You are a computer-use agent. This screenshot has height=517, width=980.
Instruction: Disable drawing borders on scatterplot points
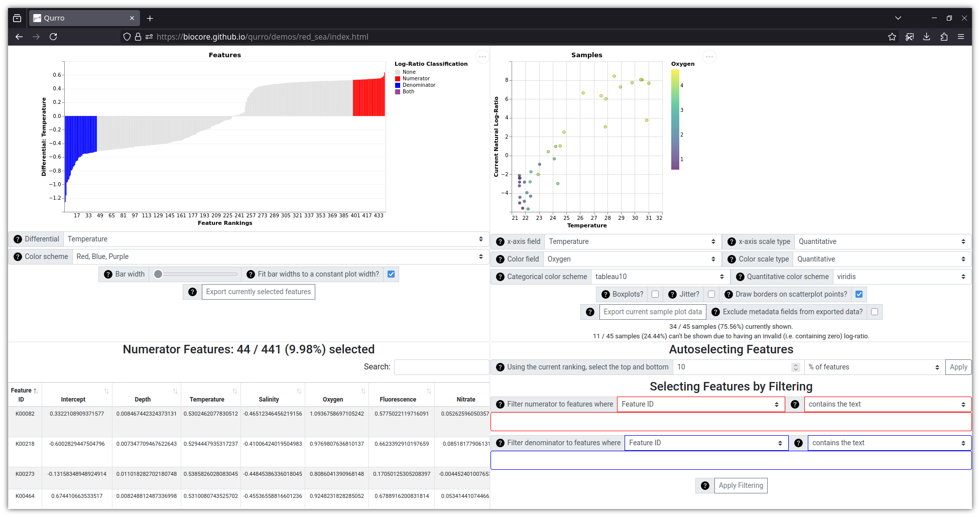859,294
